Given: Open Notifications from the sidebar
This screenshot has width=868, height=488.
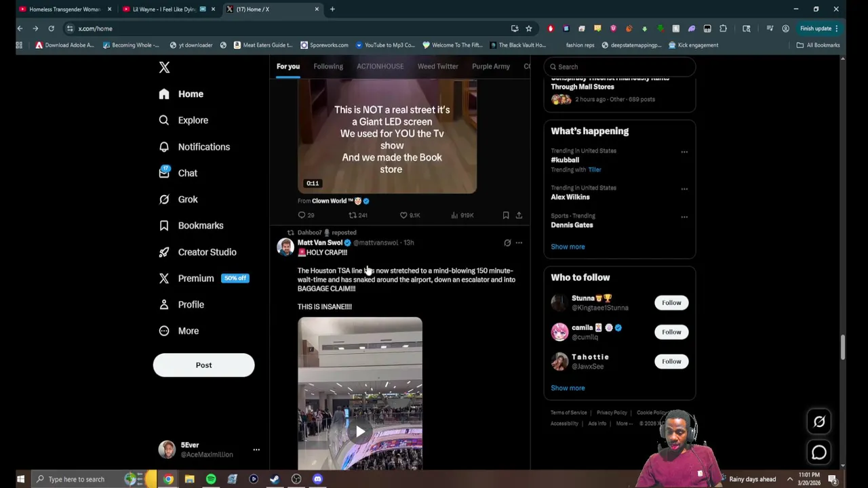Looking at the screenshot, I should coord(194,147).
